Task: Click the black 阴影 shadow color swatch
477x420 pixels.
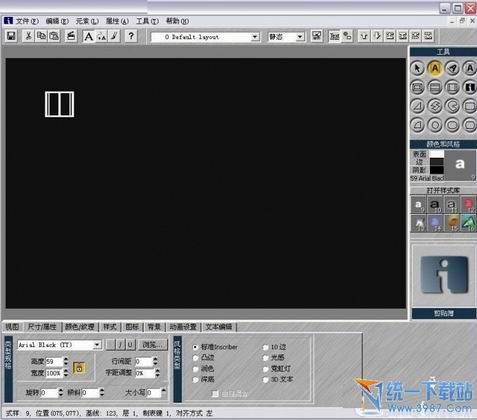Action: [x=437, y=170]
